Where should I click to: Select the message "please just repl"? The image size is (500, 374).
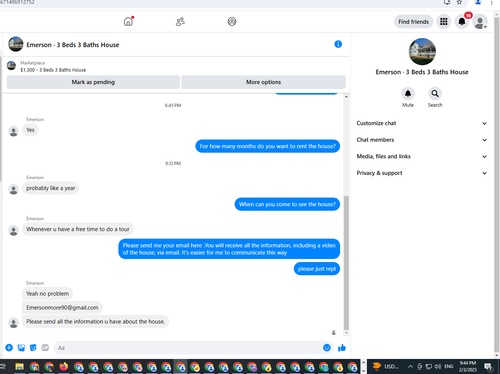coord(317,269)
